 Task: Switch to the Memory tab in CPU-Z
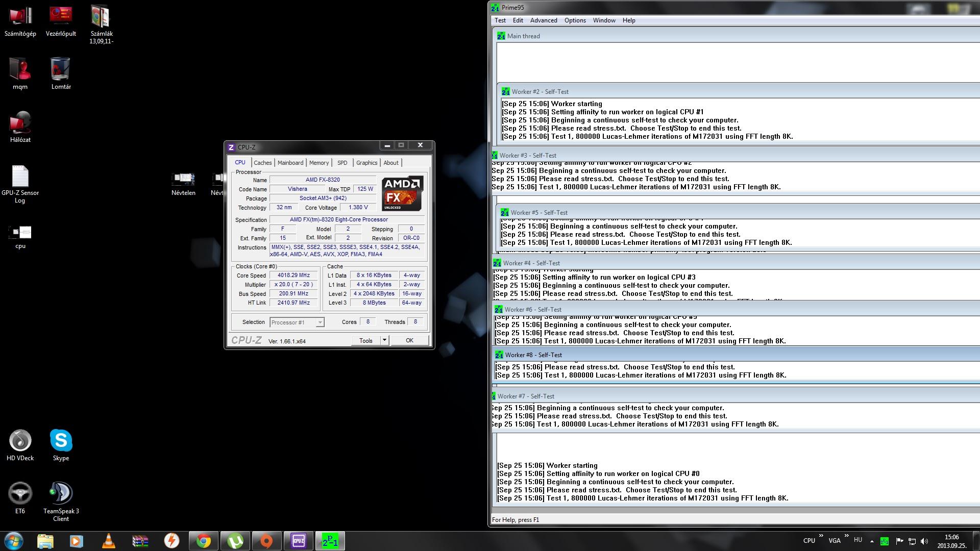click(319, 163)
